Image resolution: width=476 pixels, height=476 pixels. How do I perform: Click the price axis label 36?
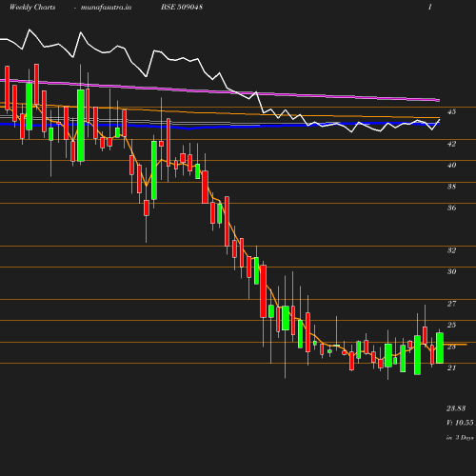[451, 208]
